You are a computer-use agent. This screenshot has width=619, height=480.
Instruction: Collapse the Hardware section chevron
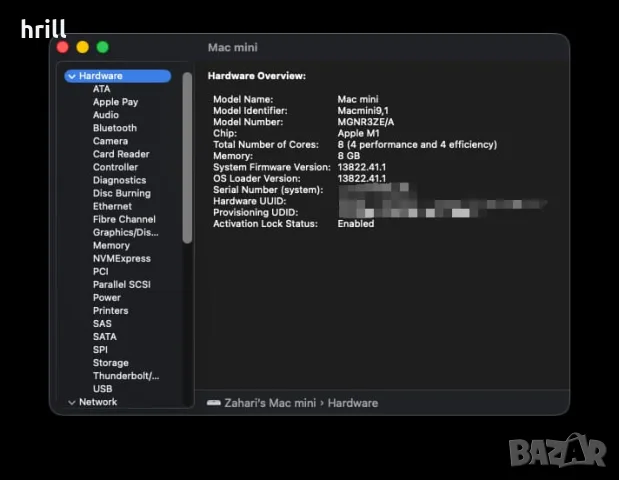point(72,76)
